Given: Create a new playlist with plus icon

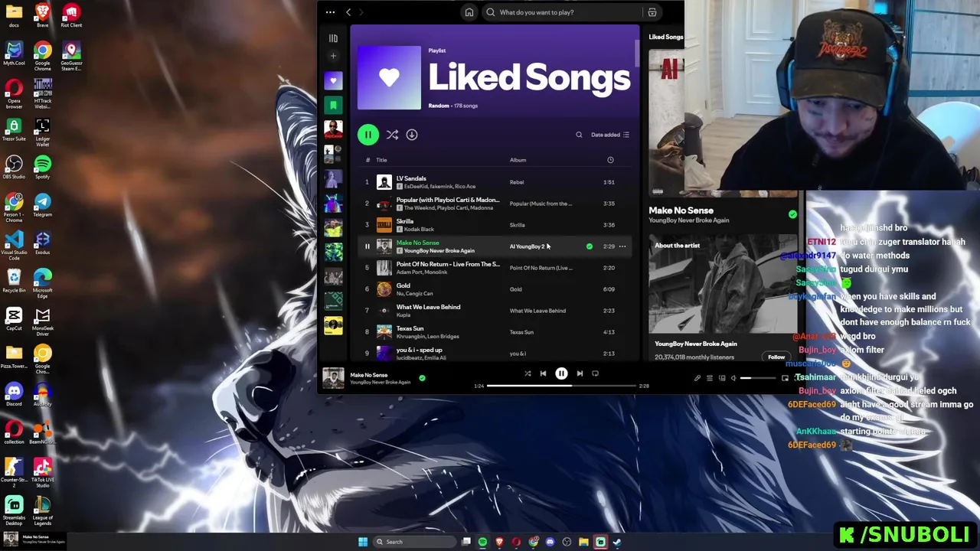Looking at the screenshot, I should pos(333,56).
